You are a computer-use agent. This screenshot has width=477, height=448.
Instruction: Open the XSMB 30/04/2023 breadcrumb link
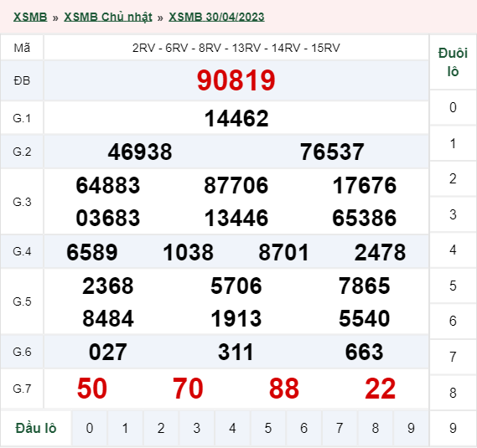pos(216,17)
